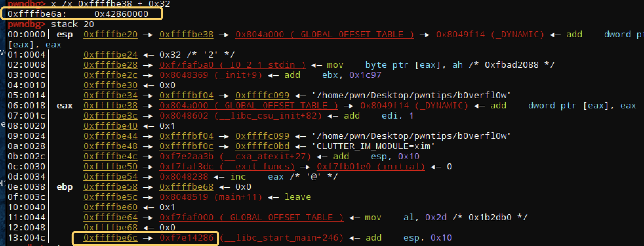Click the eax register label

(65, 106)
